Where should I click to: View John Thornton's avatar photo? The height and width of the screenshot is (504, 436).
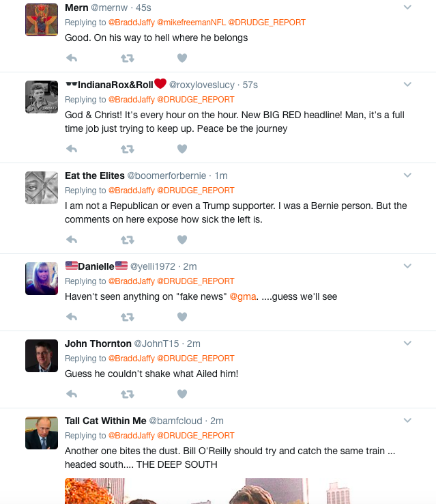(42, 356)
